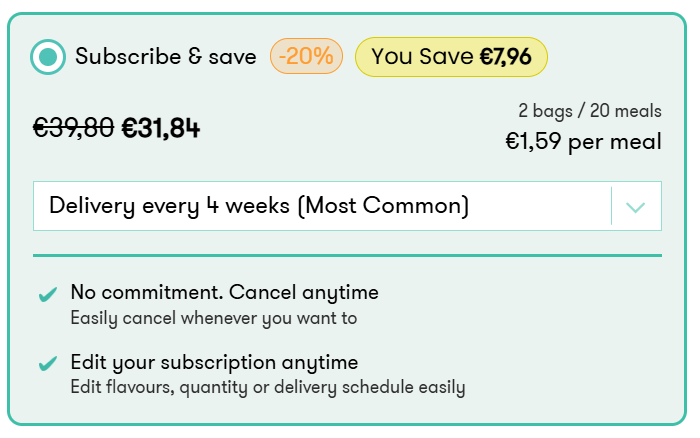Click the -20% discount badge
Image resolution: width=700 pixels, height=438 pixels.
(306, 57)
